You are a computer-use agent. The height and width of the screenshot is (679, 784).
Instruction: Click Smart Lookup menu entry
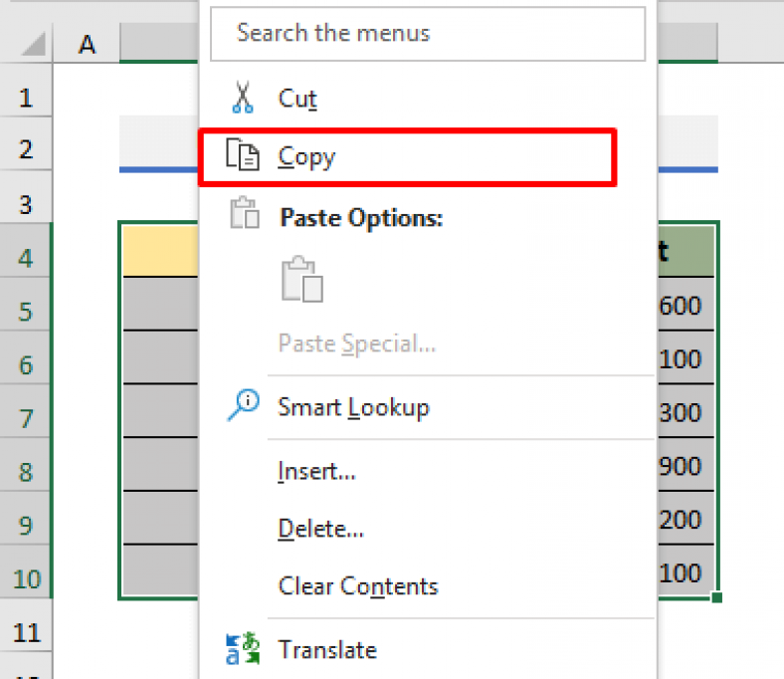click(353, 407)
